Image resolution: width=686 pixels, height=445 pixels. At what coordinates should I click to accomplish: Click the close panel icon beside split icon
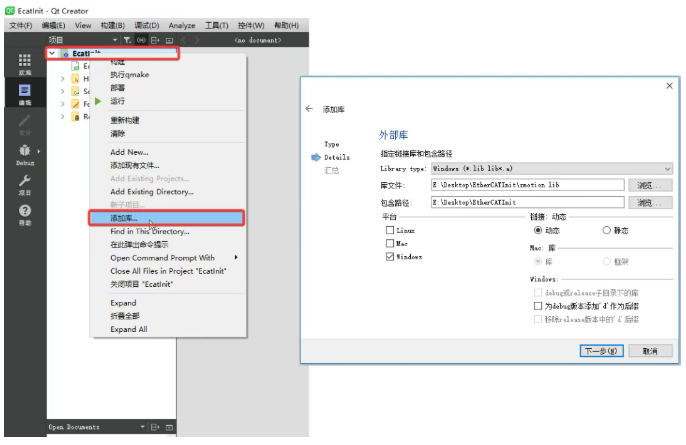click(169, 40)
